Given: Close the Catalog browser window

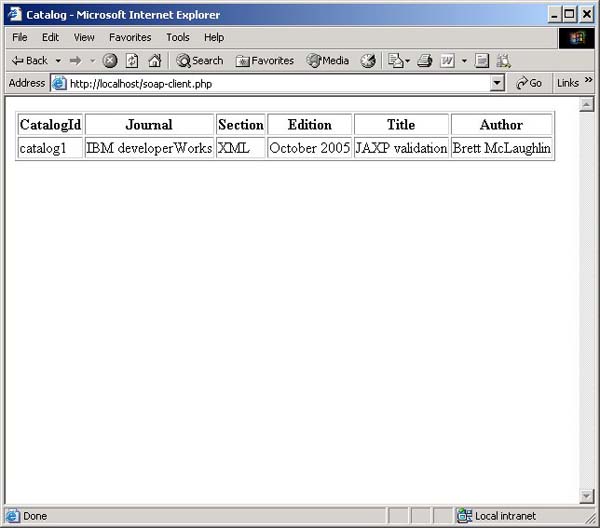Looking at the screenshot, I should 587,15.
